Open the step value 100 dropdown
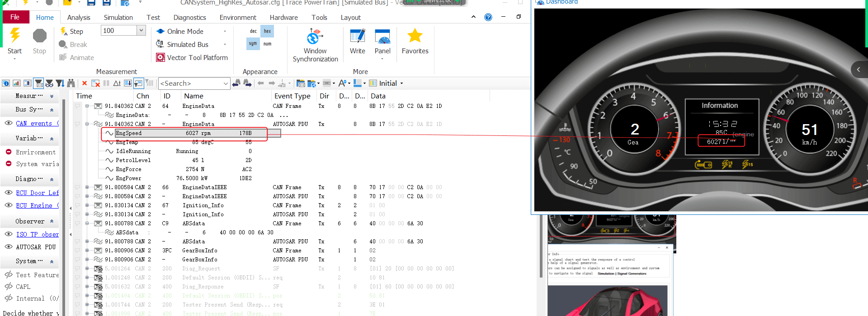 [142, 30]
